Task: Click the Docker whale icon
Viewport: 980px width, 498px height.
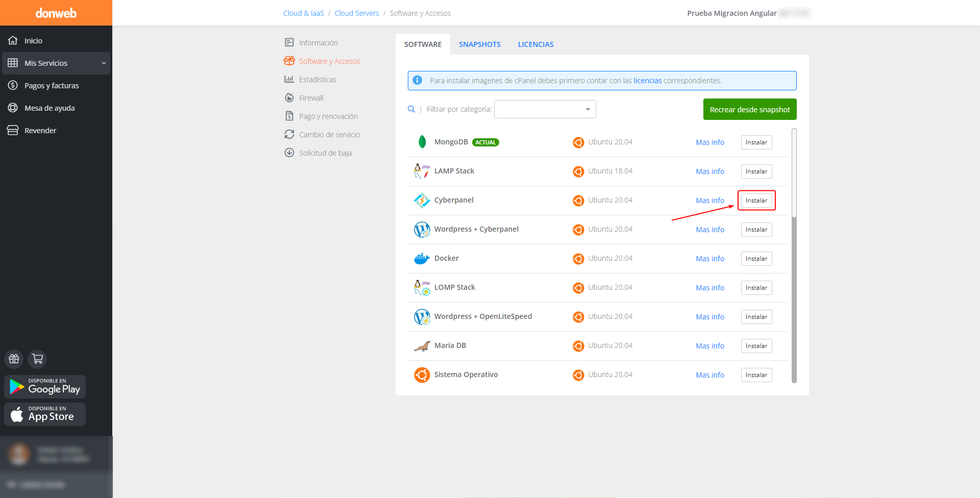Action: [422, 259]
